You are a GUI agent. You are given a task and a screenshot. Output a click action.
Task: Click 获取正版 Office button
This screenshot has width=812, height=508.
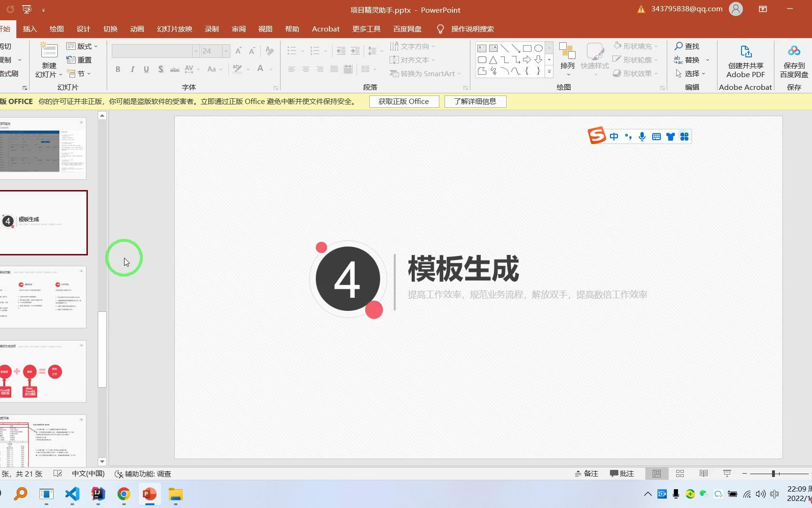pyautogui.click(x=404, y=102)
